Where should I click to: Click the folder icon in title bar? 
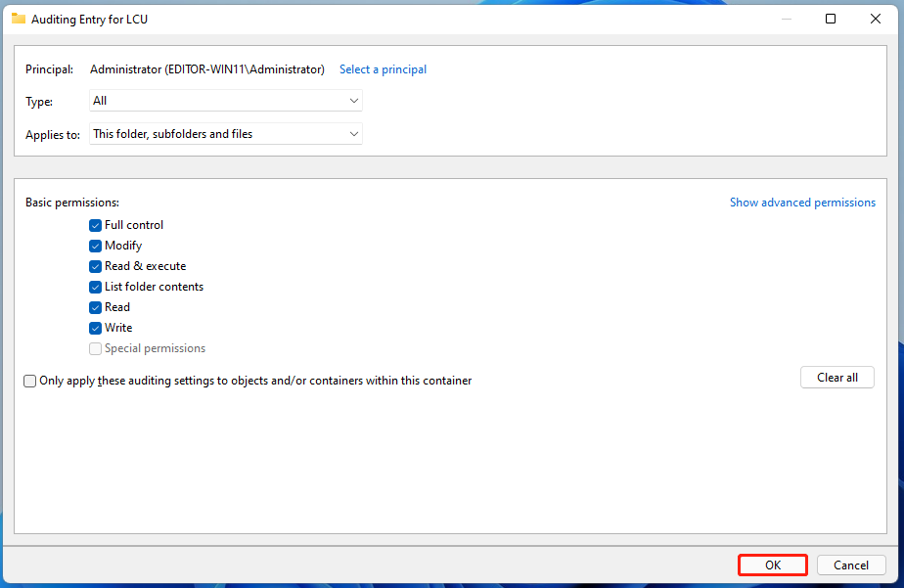[19, 19]
